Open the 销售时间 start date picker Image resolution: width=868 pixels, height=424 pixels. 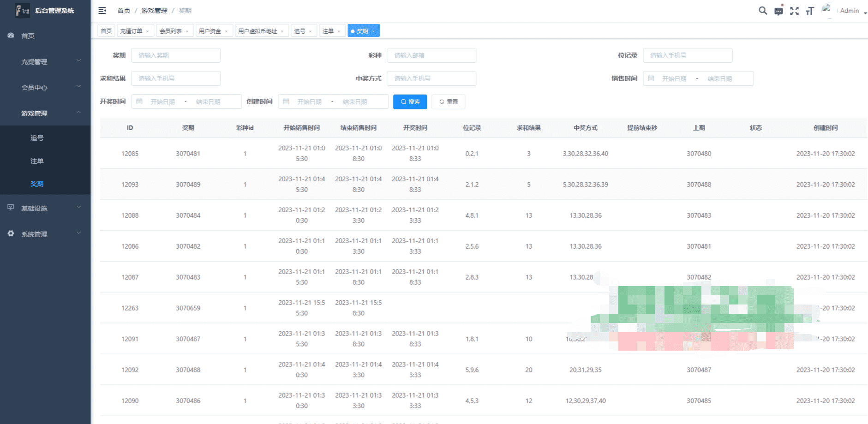point(674,78)
